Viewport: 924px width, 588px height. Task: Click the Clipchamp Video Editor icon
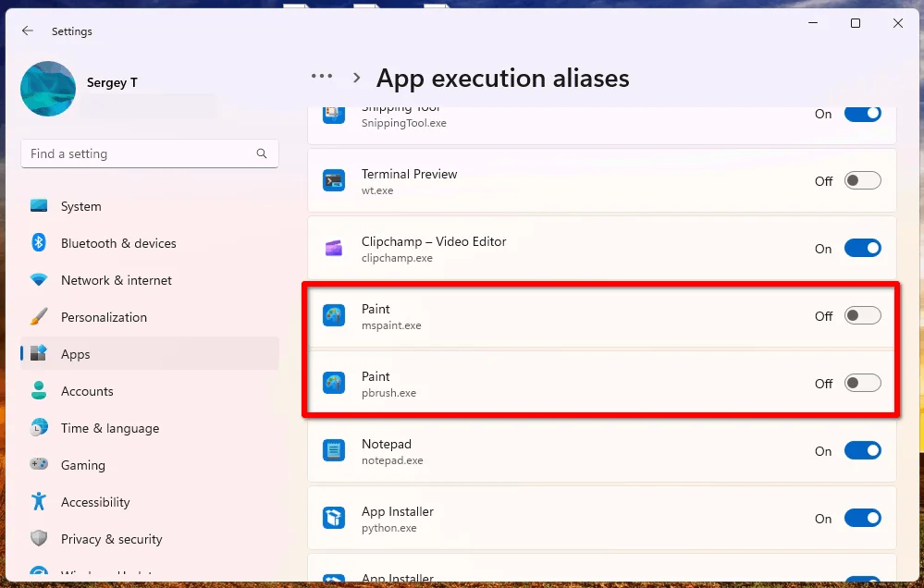tap(334, 249)
